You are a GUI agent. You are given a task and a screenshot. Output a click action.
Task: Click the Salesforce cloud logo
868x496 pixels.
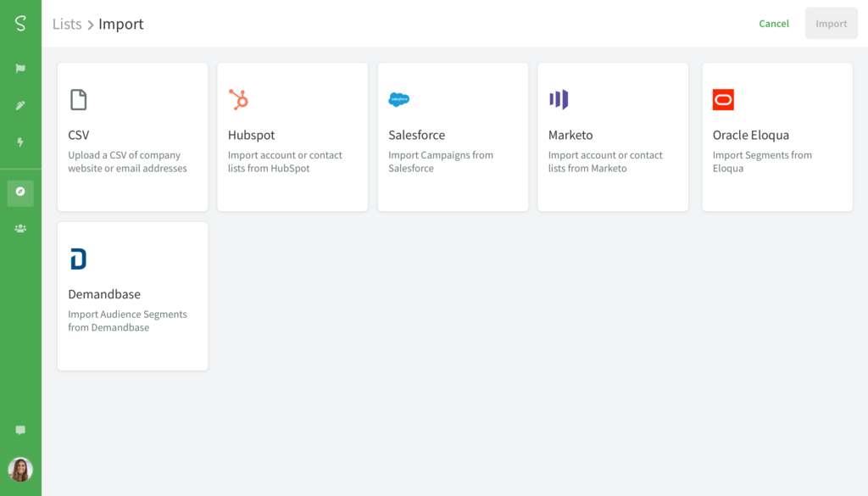399,100
